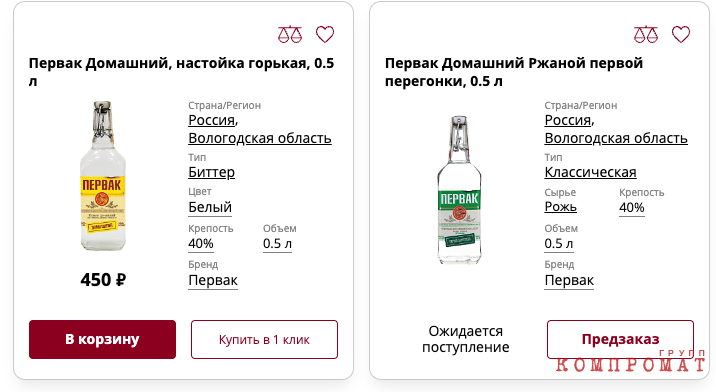Open the yellow-label Первак bottle image
The height and width of the screenshot is (392, 716).
click(x=103, y=176)
